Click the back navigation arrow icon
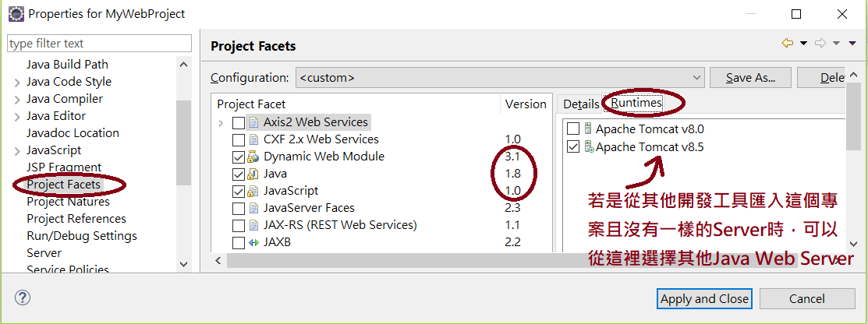Screen dimensions: 868x324 787,43
